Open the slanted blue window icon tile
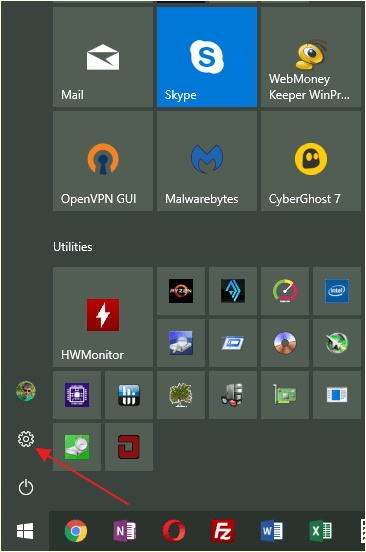This screenshot has height=552, width=366. coord(233,343)
